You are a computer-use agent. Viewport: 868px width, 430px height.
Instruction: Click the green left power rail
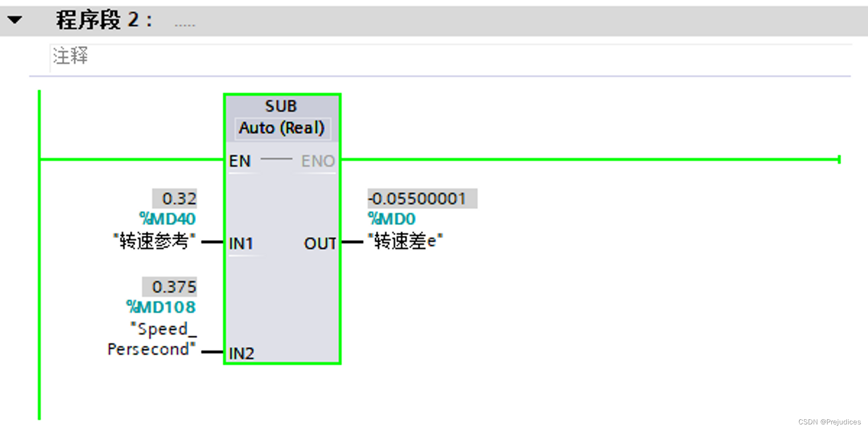pyautogui.click(x=39, y=255)
